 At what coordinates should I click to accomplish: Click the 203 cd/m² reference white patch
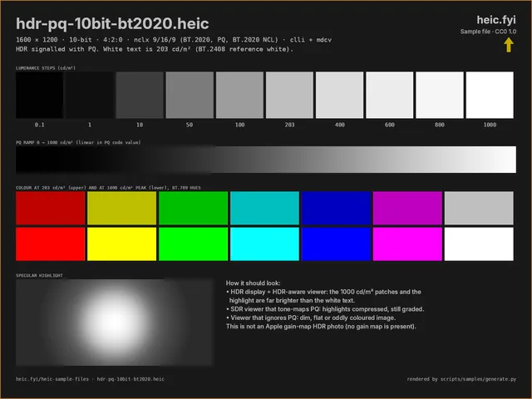pyautogui.click(x=290, y=95)
